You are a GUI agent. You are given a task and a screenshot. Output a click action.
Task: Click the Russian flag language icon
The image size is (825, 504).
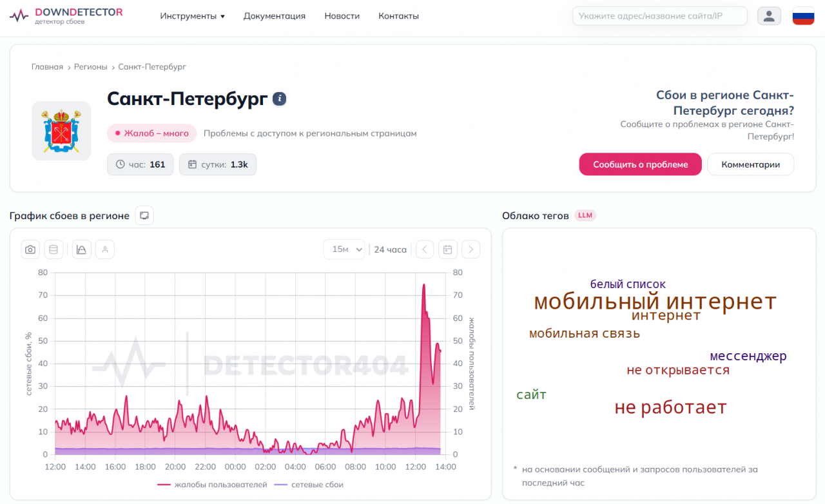click(803, 16)
